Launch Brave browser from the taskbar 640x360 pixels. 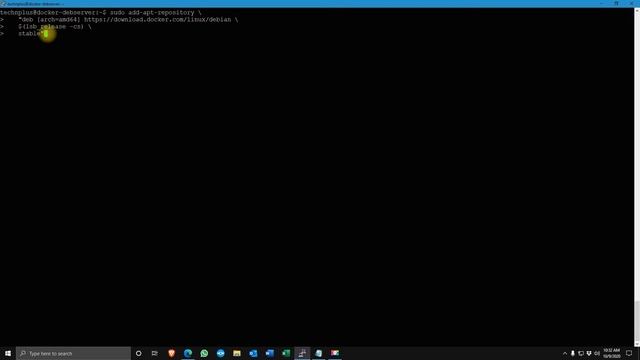(x=171, y=353)
